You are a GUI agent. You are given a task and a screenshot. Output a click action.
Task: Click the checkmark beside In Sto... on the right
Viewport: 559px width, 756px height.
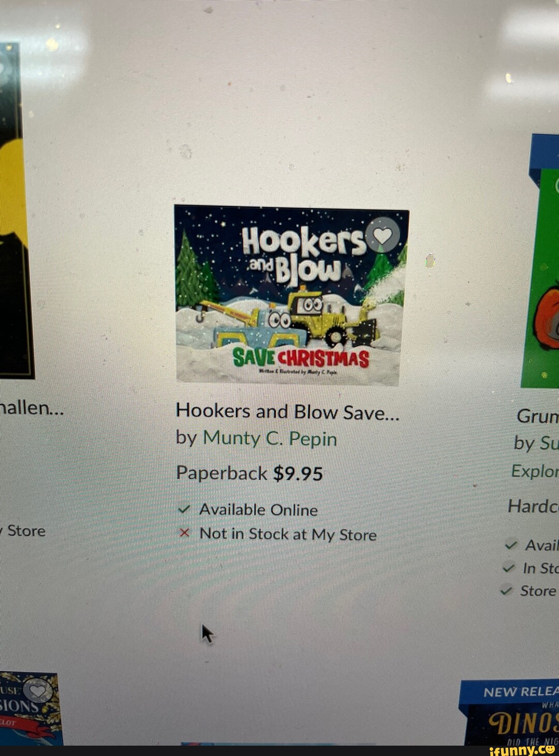tap(509, 568)
